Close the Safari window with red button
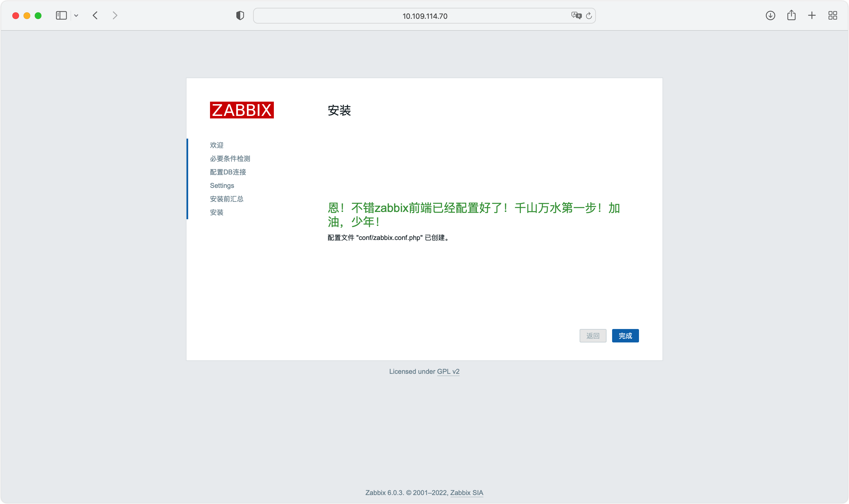 pos(16,16)
